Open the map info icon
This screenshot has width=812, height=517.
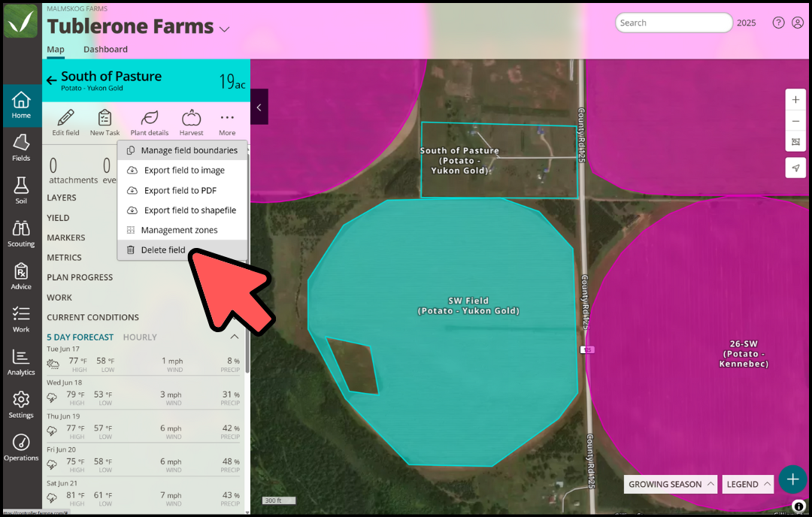798,506
